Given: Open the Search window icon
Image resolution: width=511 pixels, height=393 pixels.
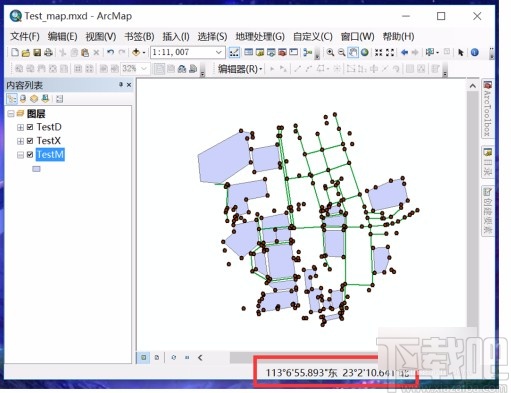Looking at the screenshot, I should [x=271, y=52].
